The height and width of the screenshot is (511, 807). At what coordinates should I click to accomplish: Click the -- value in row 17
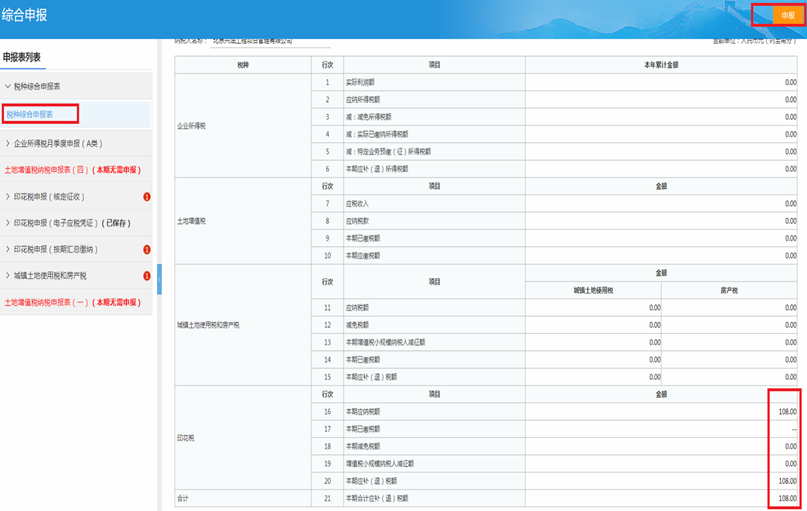[794, 429]
